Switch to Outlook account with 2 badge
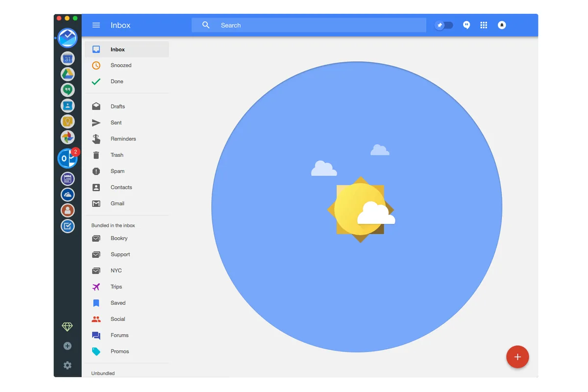 [68, 159]
